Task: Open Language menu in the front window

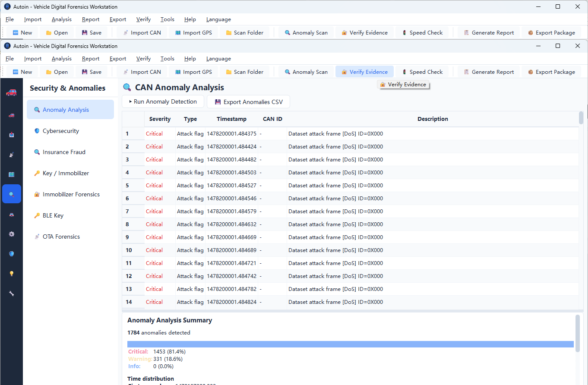Action: coord(218,59)
